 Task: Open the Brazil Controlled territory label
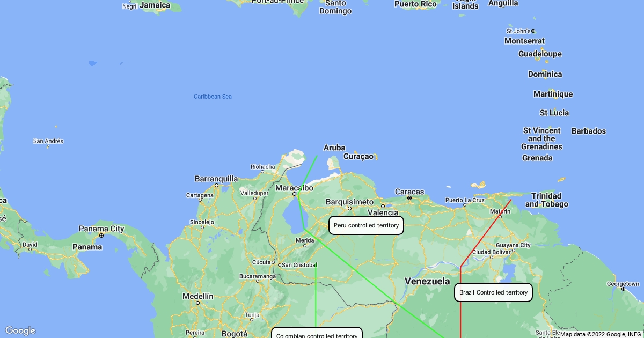[x=494, y=292]
